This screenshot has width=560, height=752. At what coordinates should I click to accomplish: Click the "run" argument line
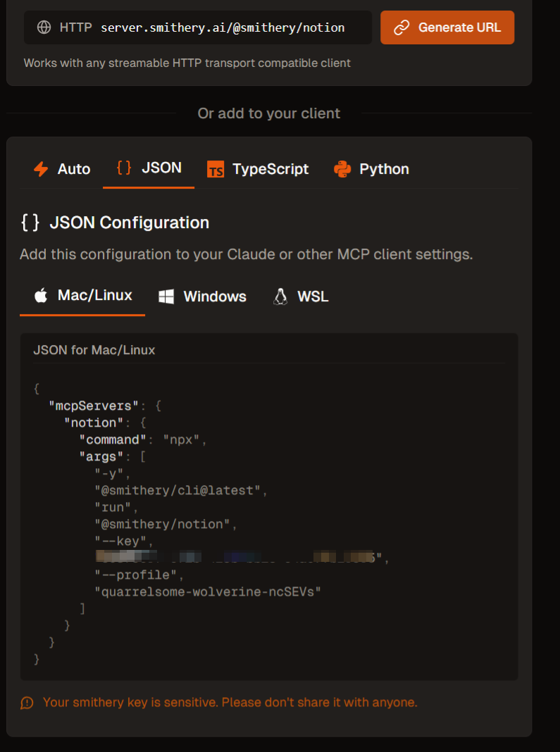(x=117, y=507)
